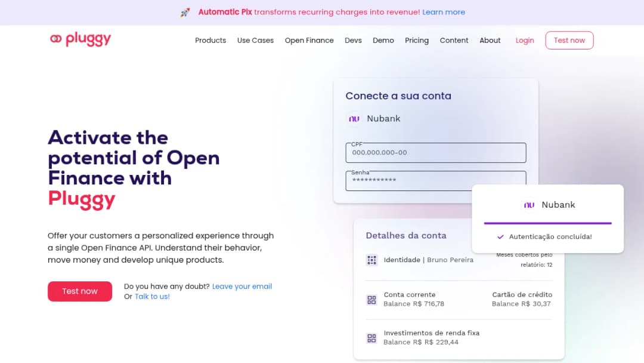Click the Nubank logo under Conecte a sua conta
This screenshot has height=363, width=644.
(x=354, y=119)
